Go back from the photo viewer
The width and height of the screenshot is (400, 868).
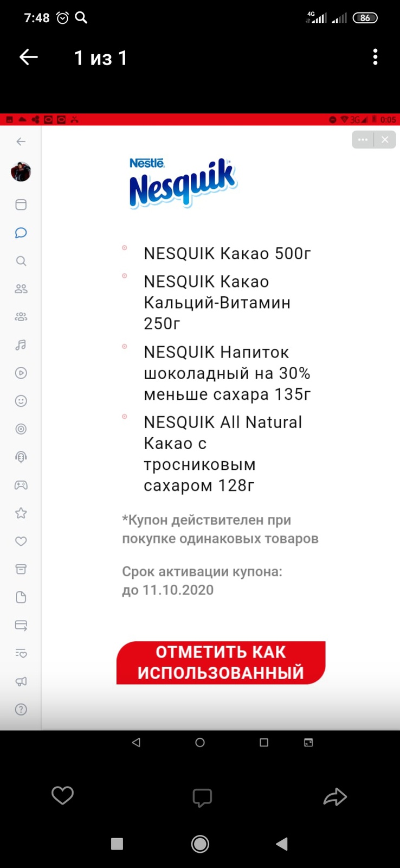click(x=29, y=57)
